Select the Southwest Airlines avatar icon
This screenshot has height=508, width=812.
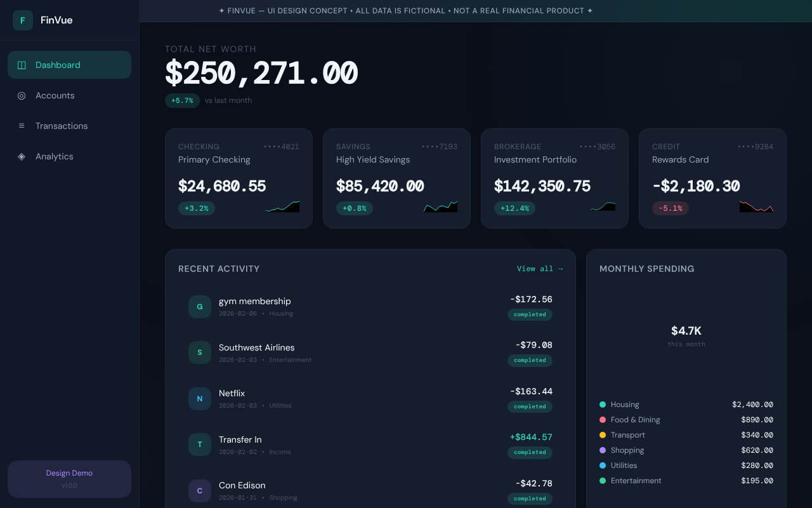pos(200,352)
